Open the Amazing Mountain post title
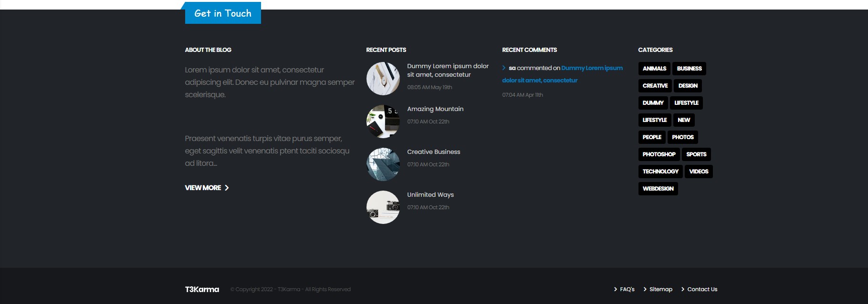Image resolution: width=868 pixels, height=304 pixels. click(x=435, y=109)
